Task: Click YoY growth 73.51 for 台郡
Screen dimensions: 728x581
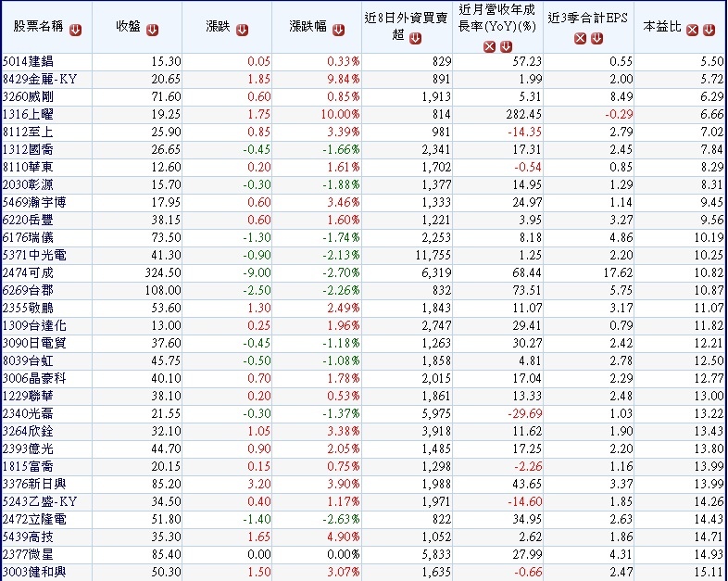Action: [527, 290]
